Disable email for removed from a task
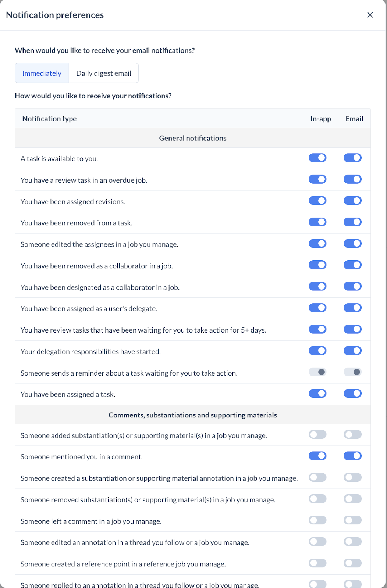The image size is (387, 588). 352,222
